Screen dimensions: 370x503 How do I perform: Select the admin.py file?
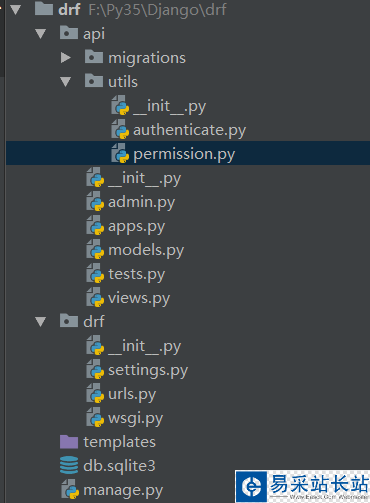141,202
